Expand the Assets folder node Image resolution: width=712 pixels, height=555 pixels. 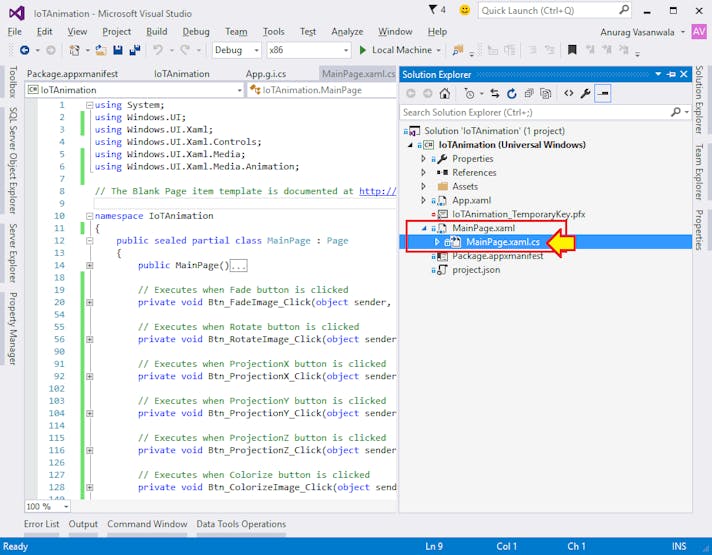423,186
